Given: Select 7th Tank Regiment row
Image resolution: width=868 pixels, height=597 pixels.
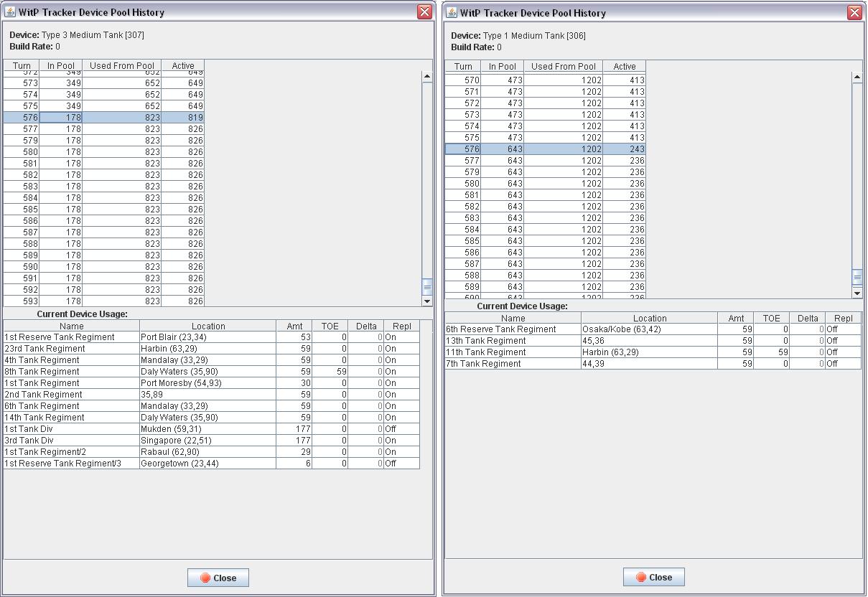Looking at the screenshot, I should tap(653, 364).
